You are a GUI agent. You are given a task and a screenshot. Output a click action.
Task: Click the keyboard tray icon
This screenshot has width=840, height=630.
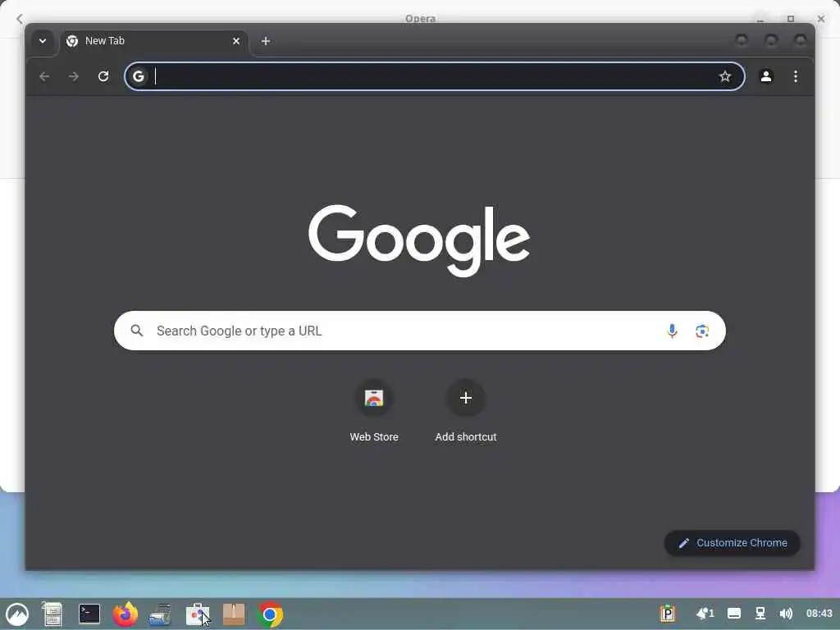pos(734,614)
